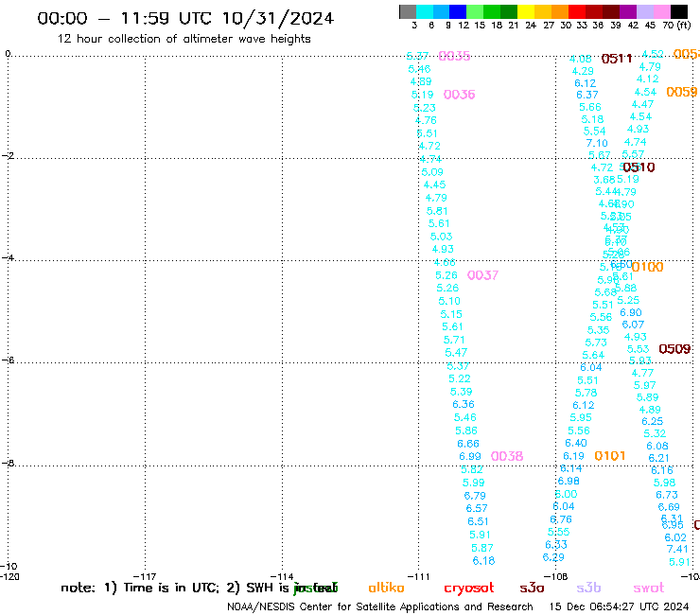
Task: Click the gray swatch in the color legend
Action: pos(408,11)
